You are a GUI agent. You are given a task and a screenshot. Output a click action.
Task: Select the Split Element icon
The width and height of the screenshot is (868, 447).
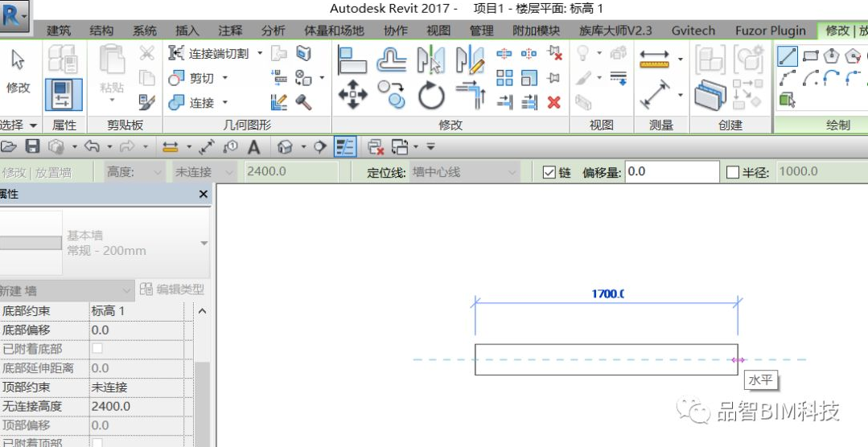pyautogui.click(x=504, y=53)
